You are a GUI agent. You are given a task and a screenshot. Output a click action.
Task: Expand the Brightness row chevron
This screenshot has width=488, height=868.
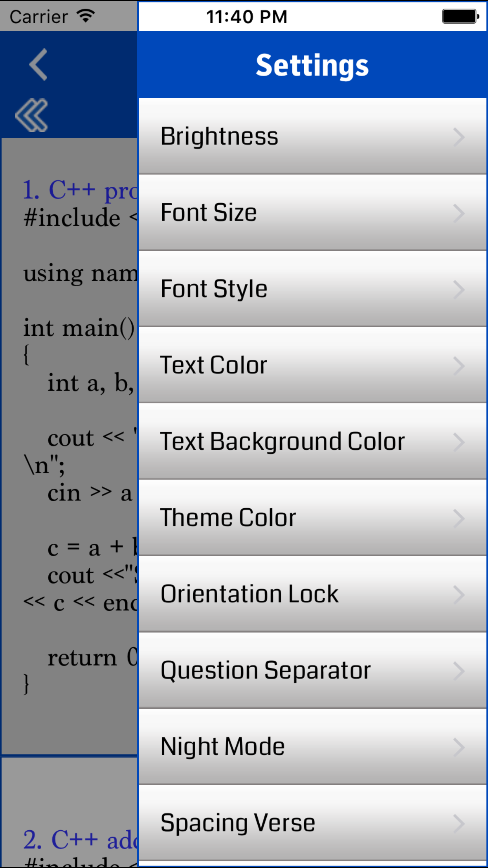(459, 136)
